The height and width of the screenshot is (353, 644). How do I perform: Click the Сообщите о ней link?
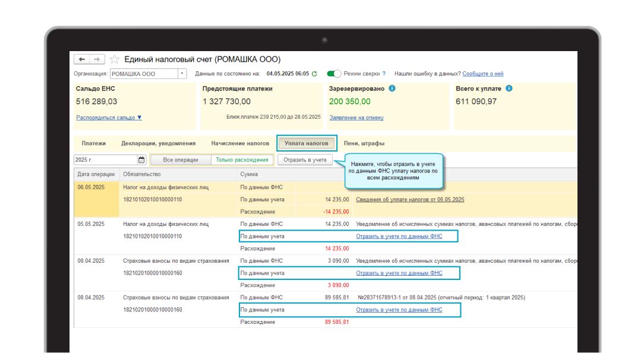[482, 74]
